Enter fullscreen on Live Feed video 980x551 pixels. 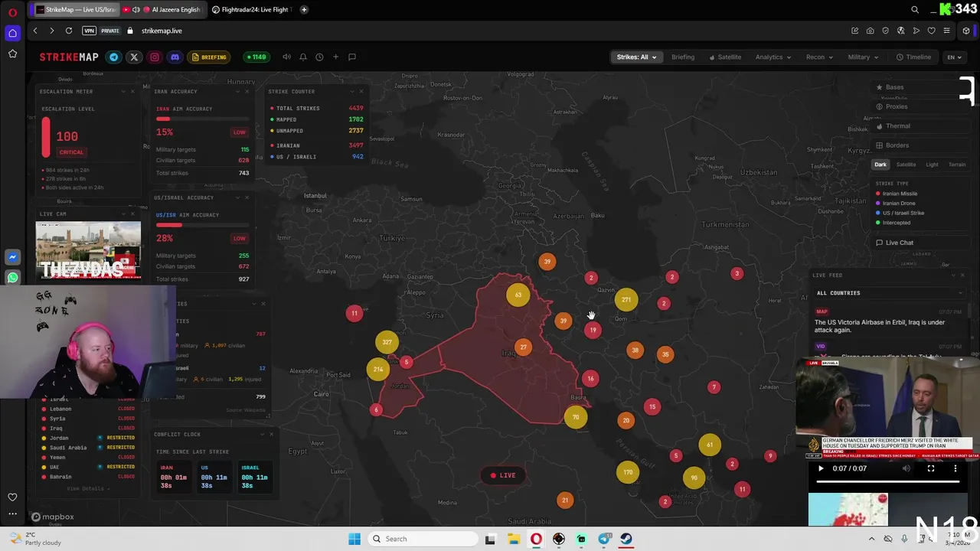pyautogui.click(x=931, y=468)
